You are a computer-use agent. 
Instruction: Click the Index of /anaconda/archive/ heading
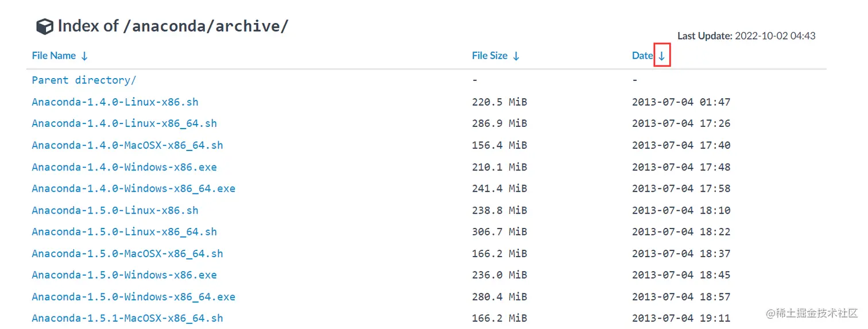173,26
